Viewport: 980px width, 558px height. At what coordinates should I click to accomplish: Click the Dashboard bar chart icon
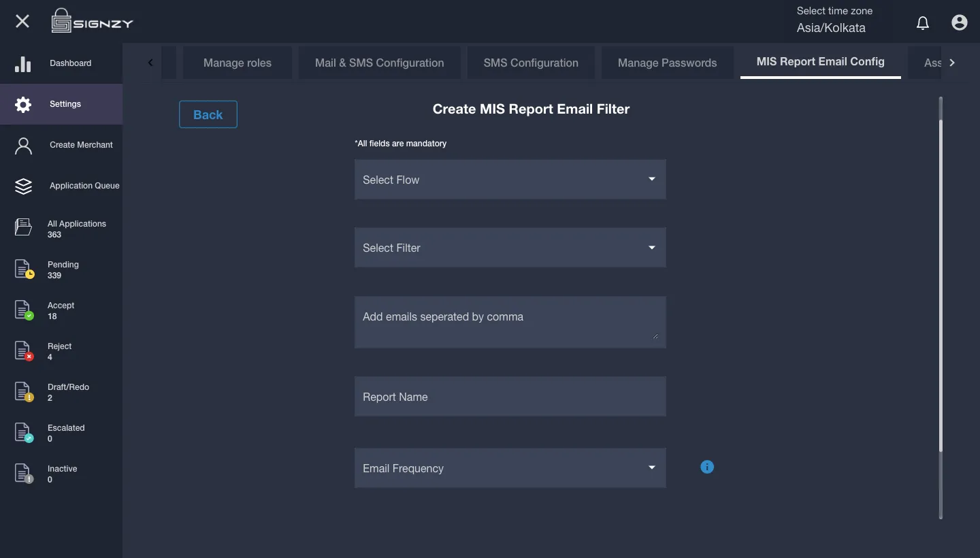pos(23,63)
